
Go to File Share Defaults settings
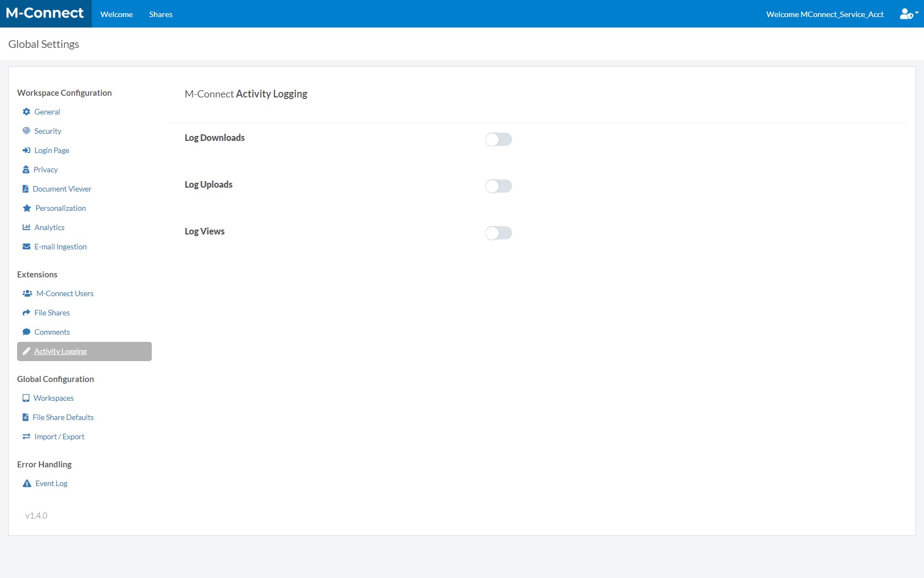pos(63,417)
